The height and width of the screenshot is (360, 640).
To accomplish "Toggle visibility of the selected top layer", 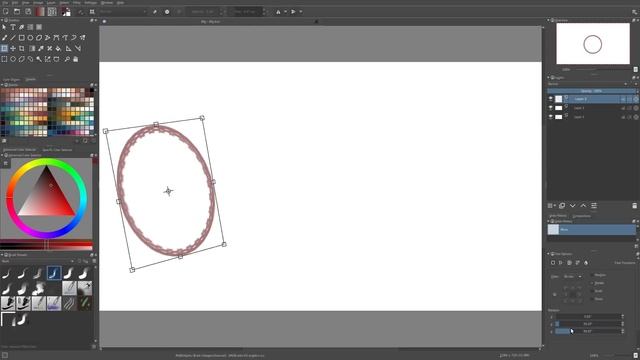I will 551,99.
